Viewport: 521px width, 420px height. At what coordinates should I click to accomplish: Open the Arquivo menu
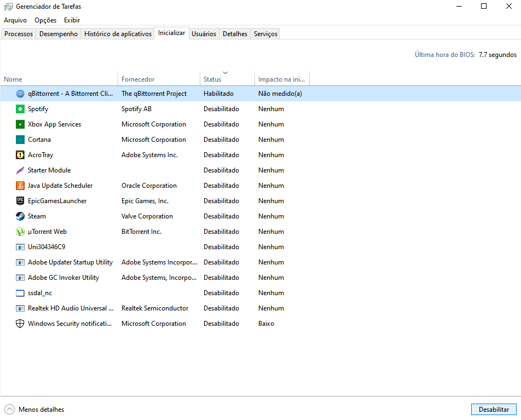pyautogui.click(x=15, y=20)
